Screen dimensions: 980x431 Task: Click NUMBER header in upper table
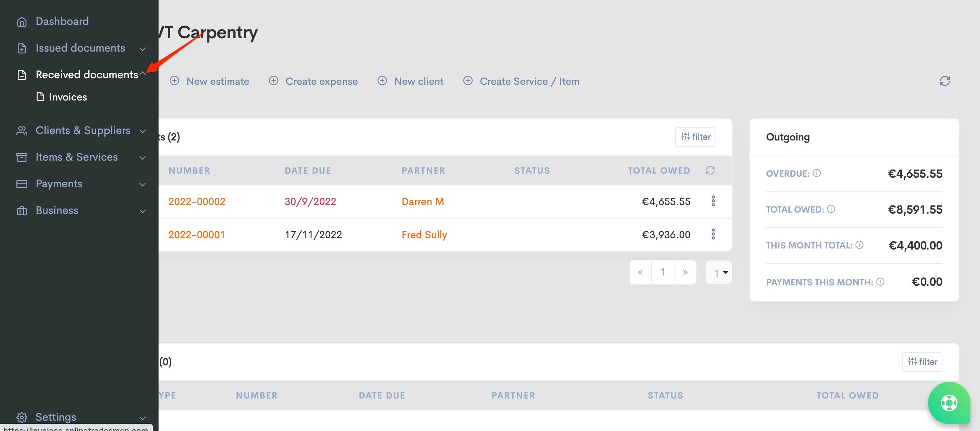pos(189,171)
